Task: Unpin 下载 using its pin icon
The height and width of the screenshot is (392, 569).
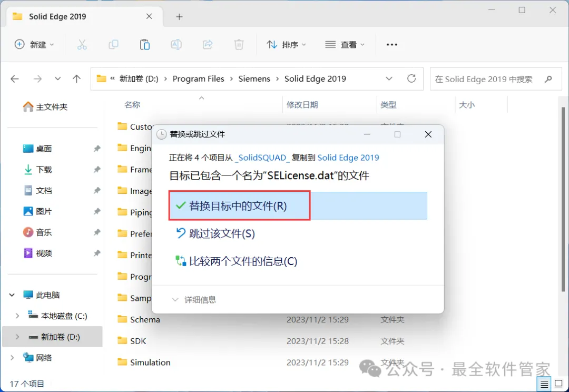Action: [97, 170]
